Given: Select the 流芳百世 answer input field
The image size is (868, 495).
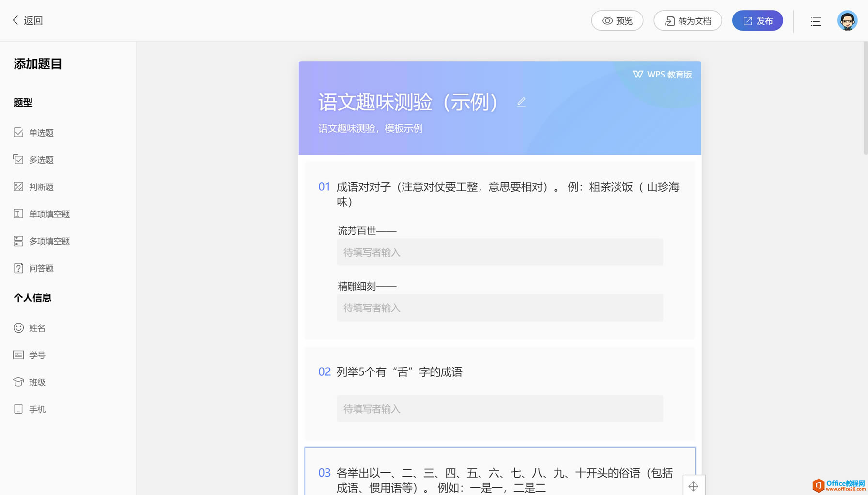Looking at the screenshot, I should [x=500, y=252].
